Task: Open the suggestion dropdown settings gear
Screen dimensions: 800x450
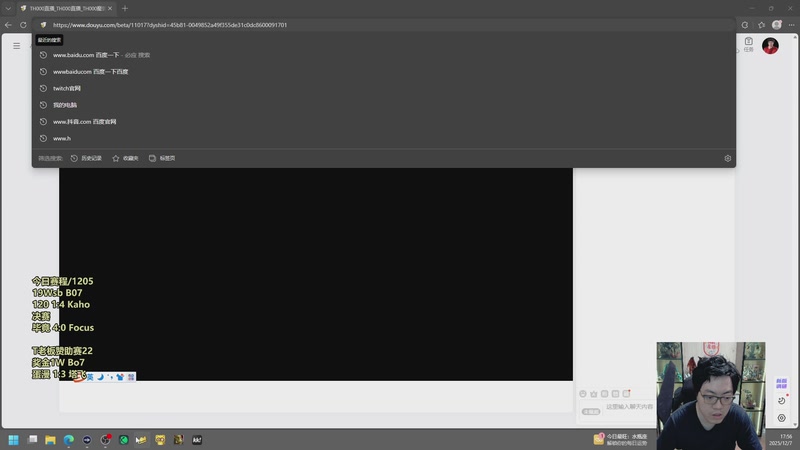Action: (728, 158)
